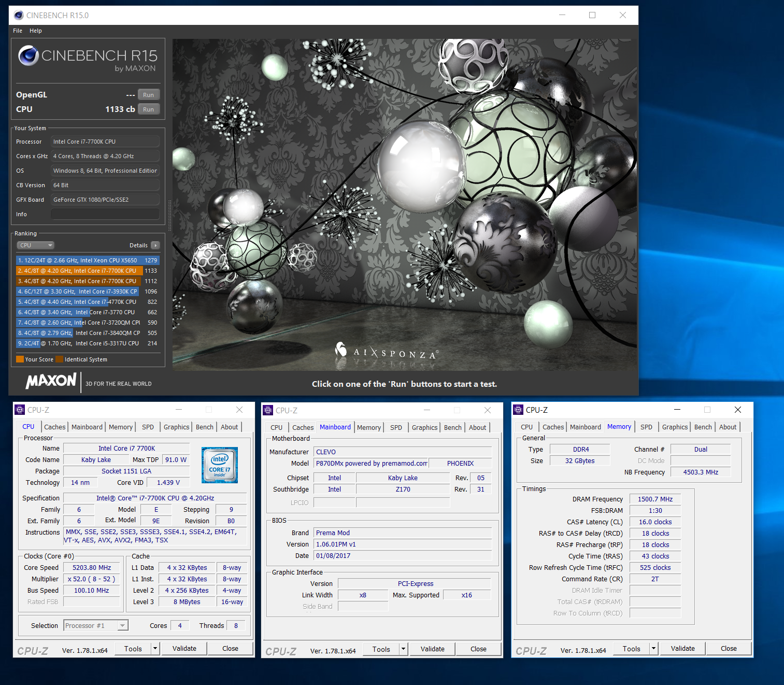Image resolution: width=784 pixels, height=685 pixels.
Task: Open Graphics tab in Mainboard CPU-Z window
Action: coord(425,427)
